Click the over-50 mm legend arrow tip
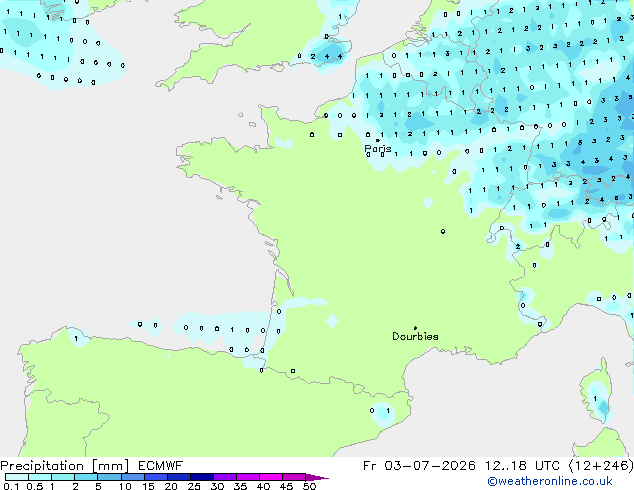This screenshot has height=490, width=634. [x=317, y=477]
